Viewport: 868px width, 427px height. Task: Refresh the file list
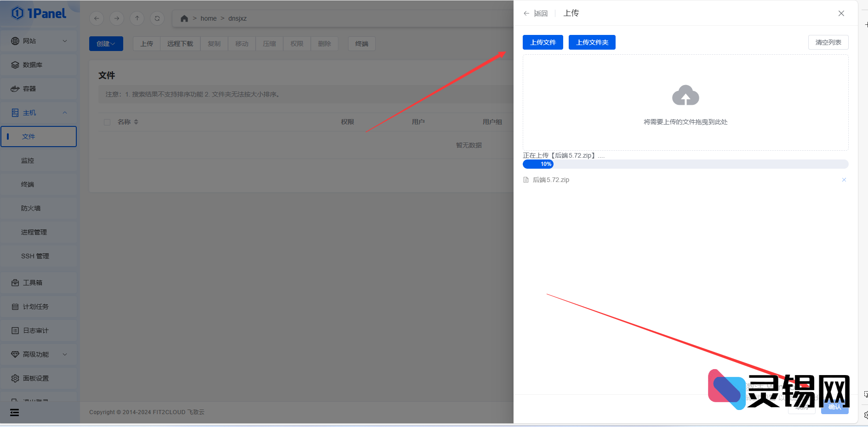[x=157, y=18]
